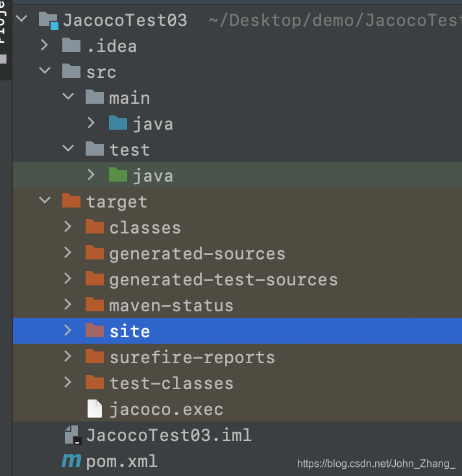Collapse the src folder
462x476 pixels.
coord(44,71)
